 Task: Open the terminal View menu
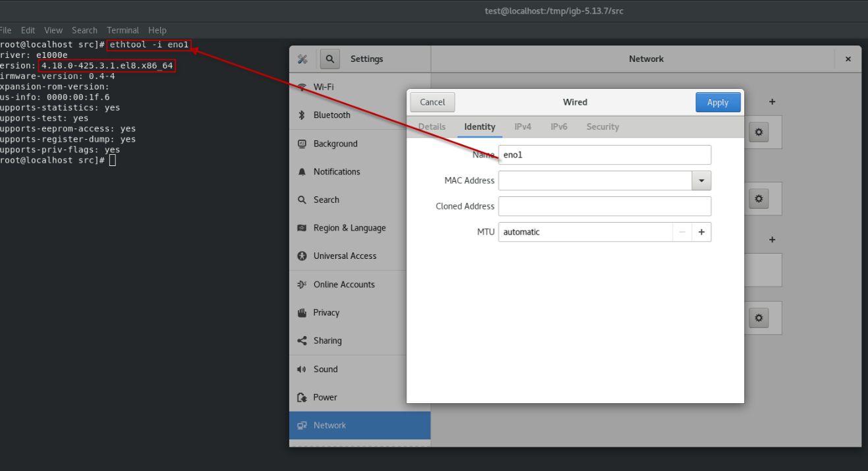click(x=53, y=30)
